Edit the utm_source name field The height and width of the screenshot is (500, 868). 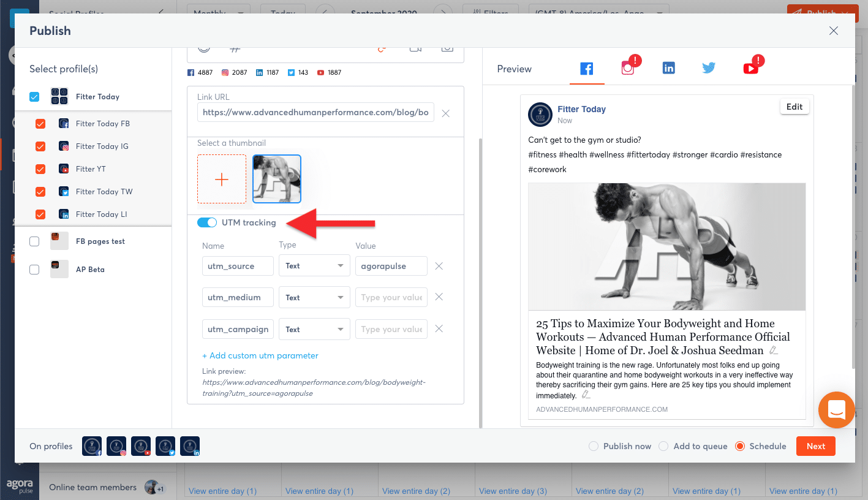(x=238, y=266)
